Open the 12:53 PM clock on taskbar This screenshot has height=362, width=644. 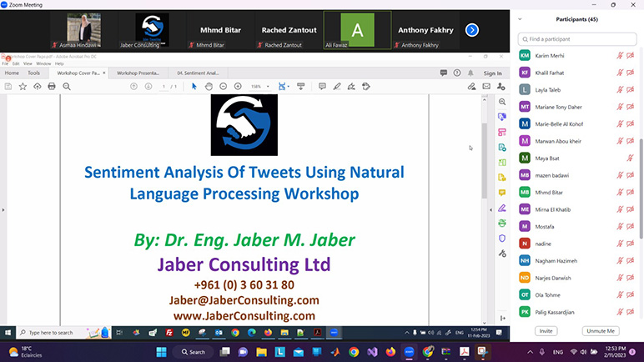(615, 352)
